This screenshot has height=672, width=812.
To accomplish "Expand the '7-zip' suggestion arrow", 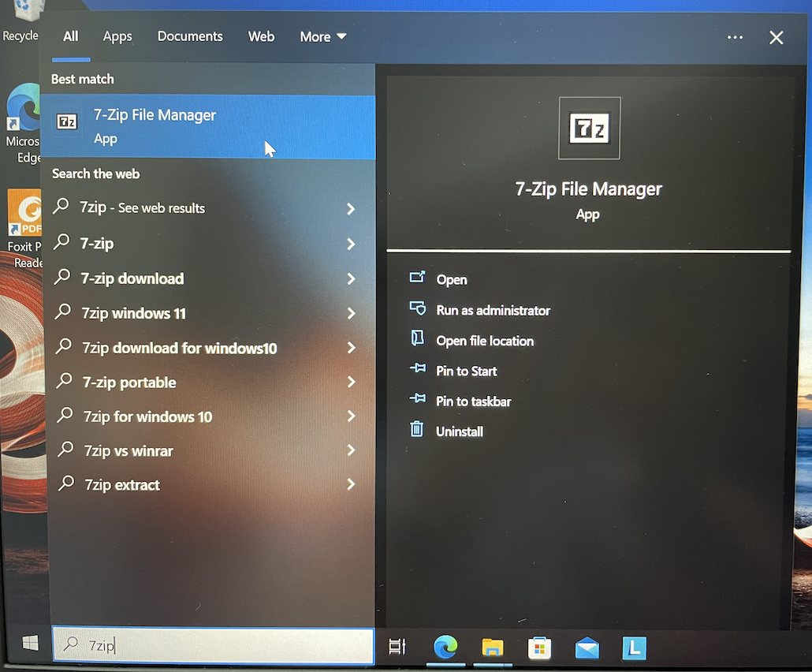I will (351, 244).
